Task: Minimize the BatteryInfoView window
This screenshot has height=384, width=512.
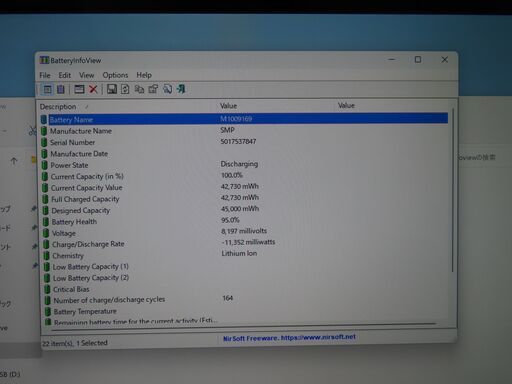Action: [x=392, y=60]
